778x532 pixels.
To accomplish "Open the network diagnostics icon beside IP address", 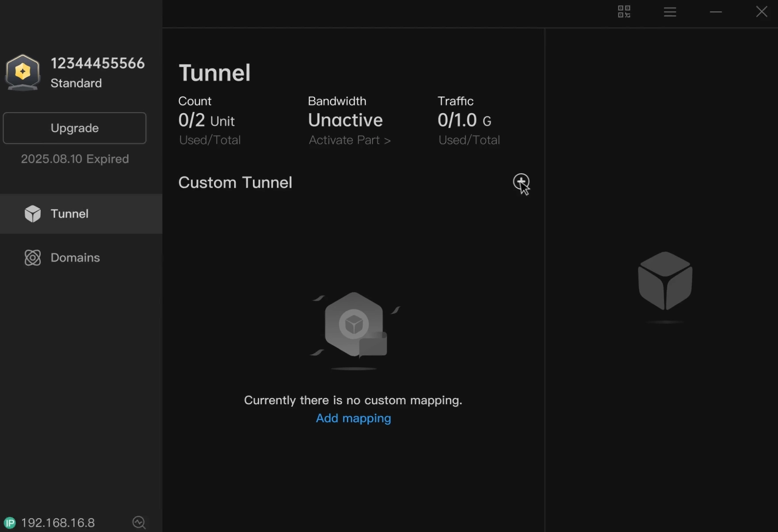I will tap(139, 523).
